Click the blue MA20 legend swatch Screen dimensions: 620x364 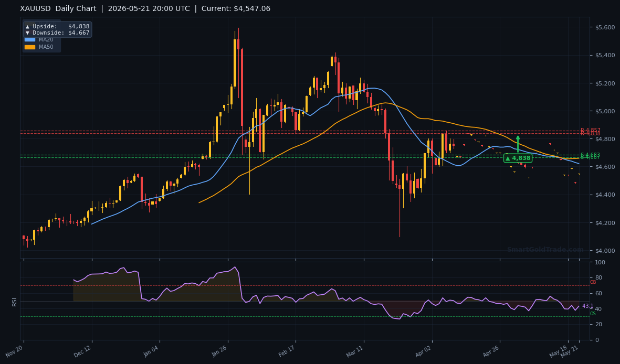point(29,39)
